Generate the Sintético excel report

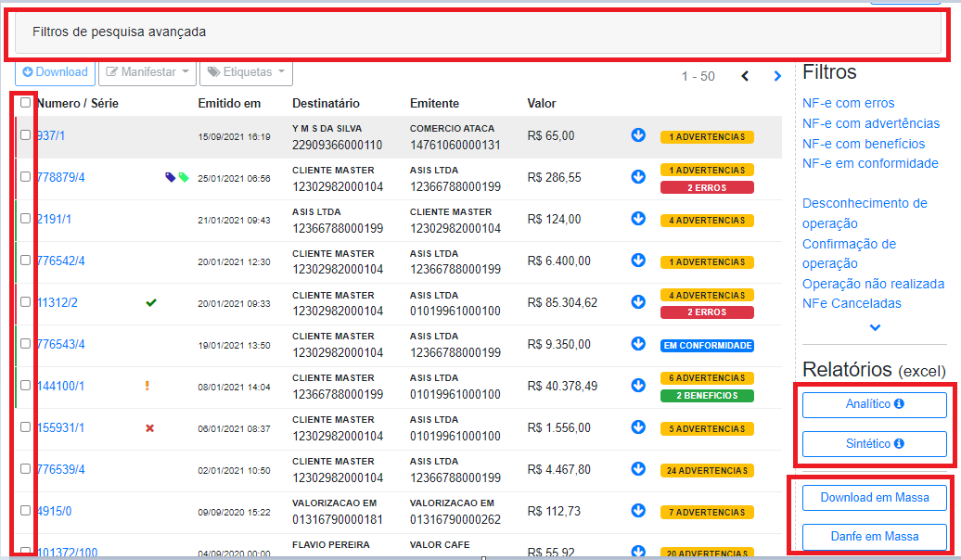coord(874,444)
